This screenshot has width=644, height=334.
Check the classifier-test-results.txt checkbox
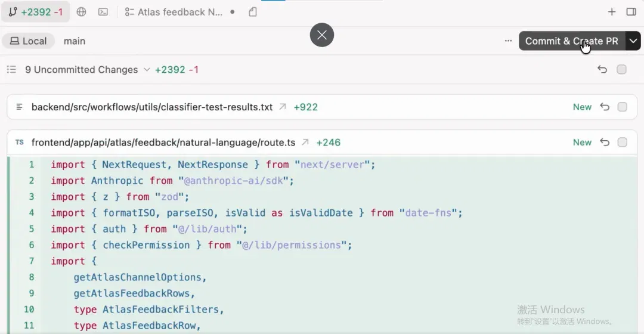622,107
